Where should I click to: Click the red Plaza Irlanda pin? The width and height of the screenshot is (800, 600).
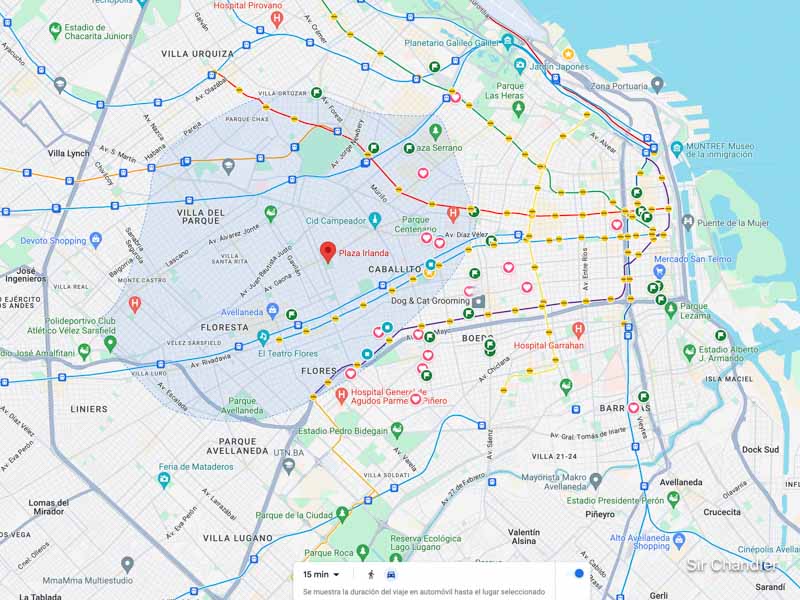(x=326, y=251)
